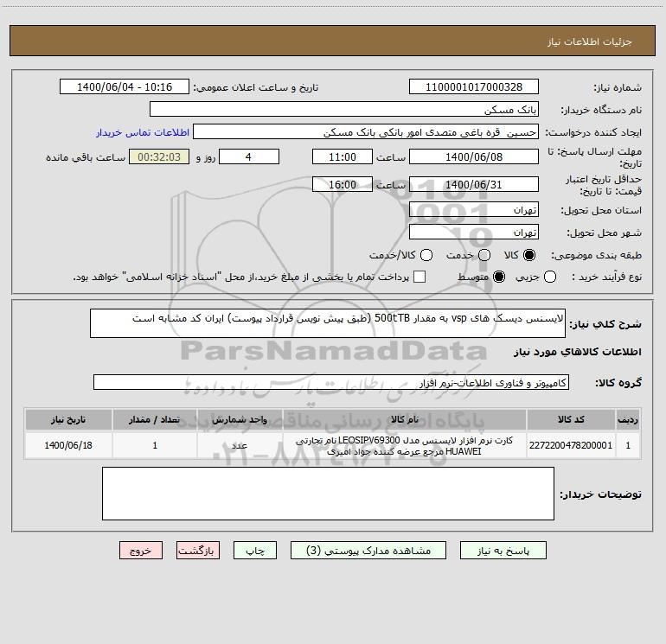Click the announcement date field 1400/06/04 - 10:16
The width and height of the screenshot is (666, 644).
coord(125,87)
